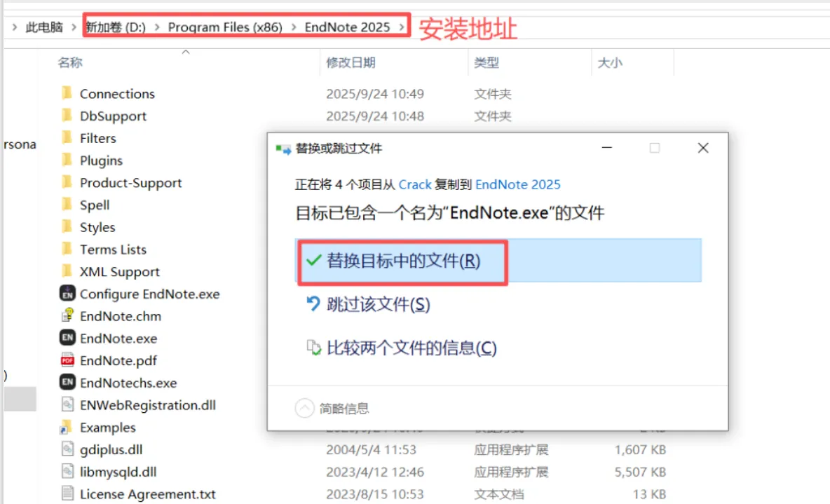This screenshot has height=504, width=830.
Task: Select the Connections folder name
Action: 117,94
